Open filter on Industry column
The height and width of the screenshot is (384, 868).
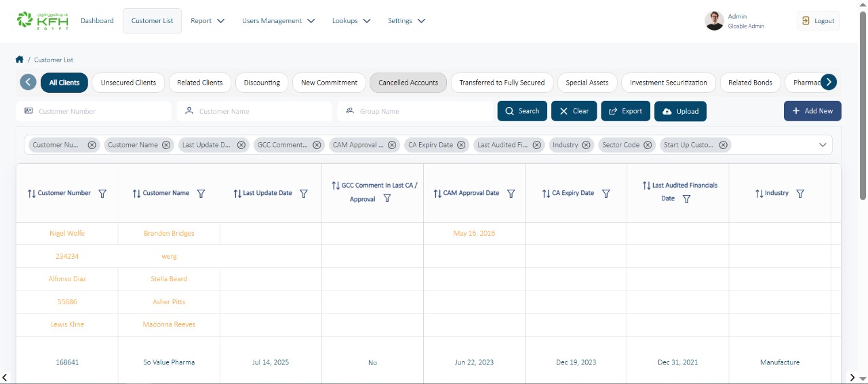click(x=800, y=194)
